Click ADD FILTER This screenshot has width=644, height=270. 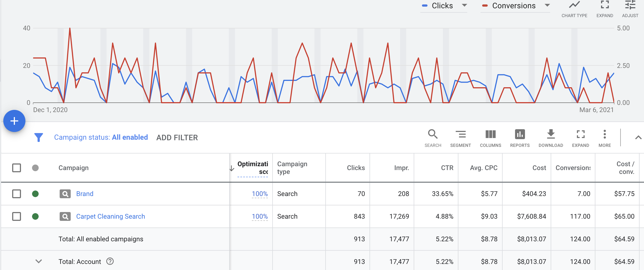pyautogui.click(x=177, y=137)
